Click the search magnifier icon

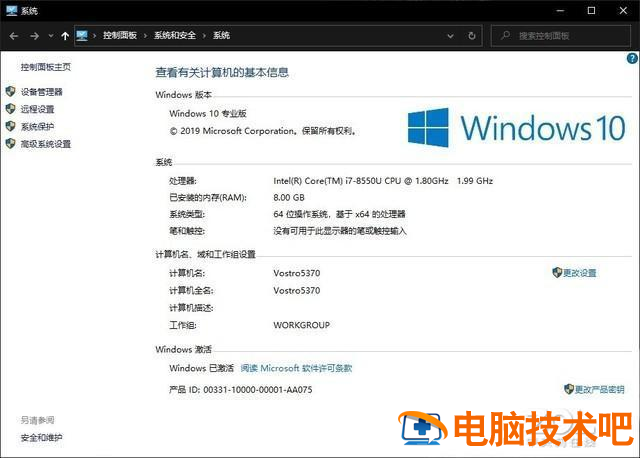click(505, 36)
